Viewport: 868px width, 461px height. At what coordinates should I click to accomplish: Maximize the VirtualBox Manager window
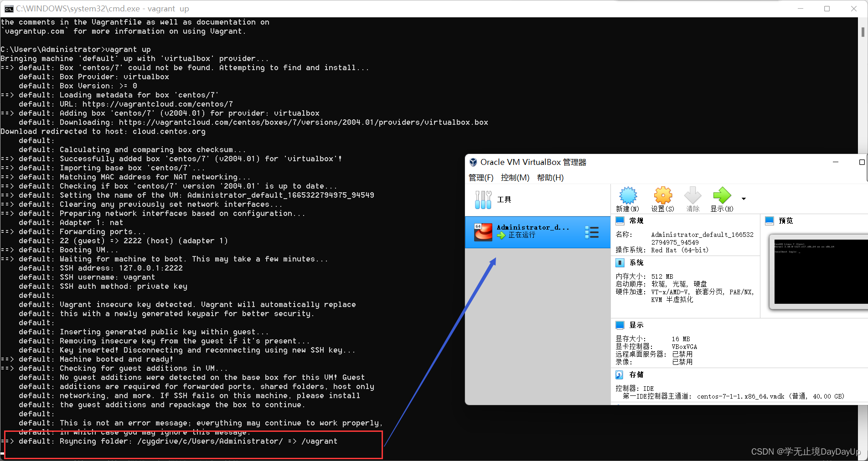pyautogui.click(x=862, y=162)
